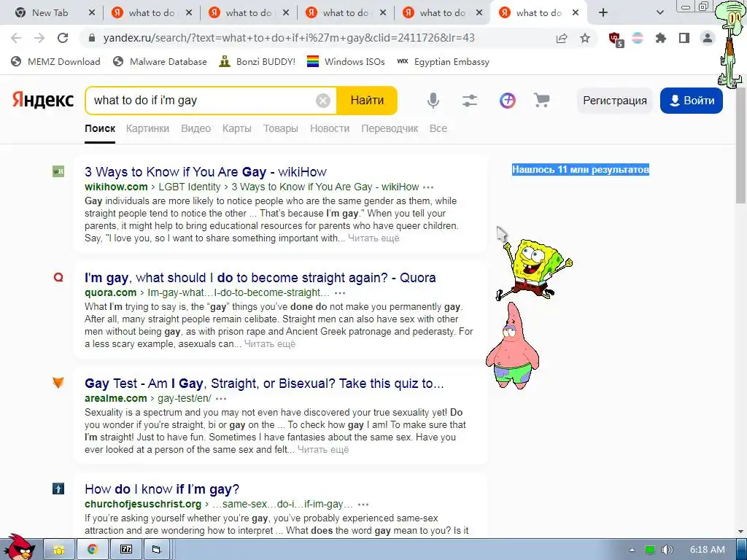Open Yandex search settings sliders icon
The width and height of the screenshot is (747, 560).
(x=470, y=101)
